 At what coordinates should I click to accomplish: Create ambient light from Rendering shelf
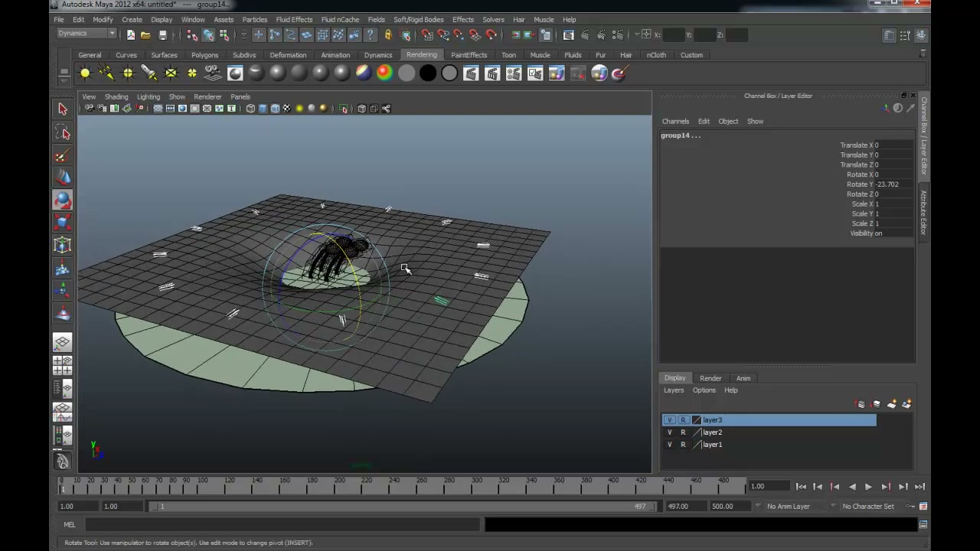click(85, 73)
